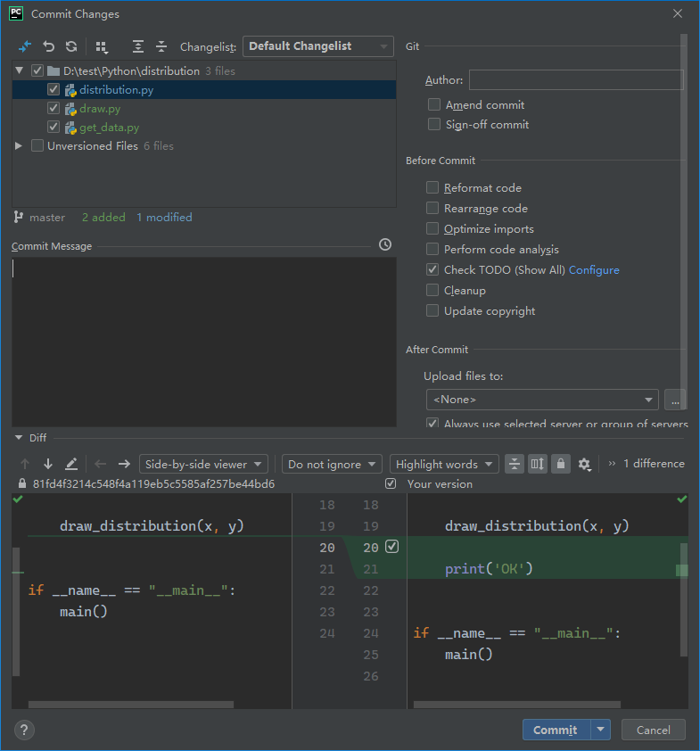Image resolution: width=700 pixels, height=751 pixels.
Task: Toggle the editor lock icon in diff toolbar
Action: click(561, 464)
